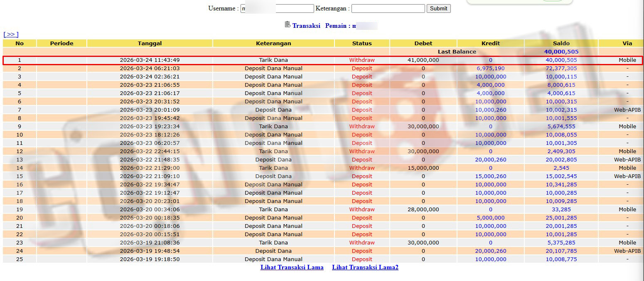The width and height of the screenshot is (644, 281).
Task: Click saldo value 2,409,305
Action: coord(561,151)
